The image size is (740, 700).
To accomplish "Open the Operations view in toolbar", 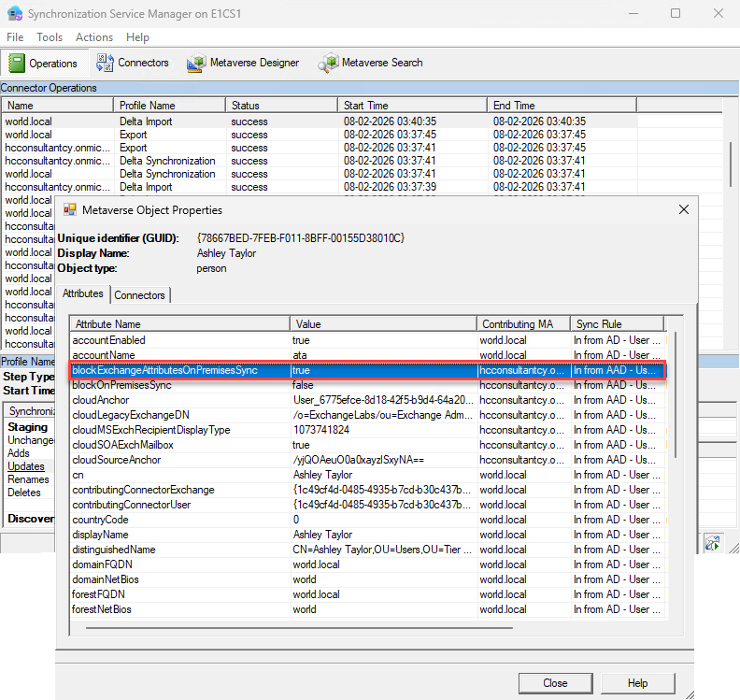I will pyautogui.click(x=43, y=64).
